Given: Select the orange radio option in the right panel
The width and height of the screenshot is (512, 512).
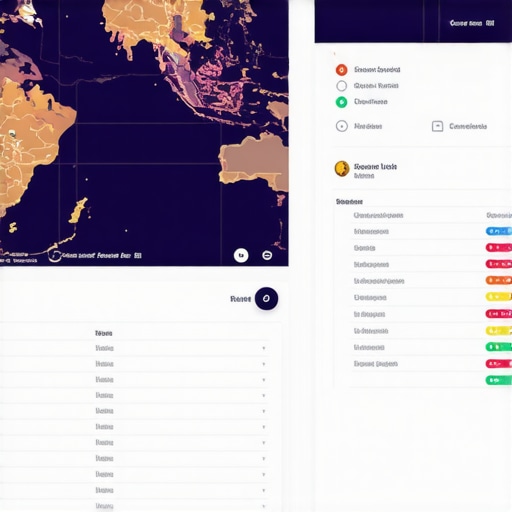Looking at the screenshot, I should pyautogui.click(x=341, y=70).
